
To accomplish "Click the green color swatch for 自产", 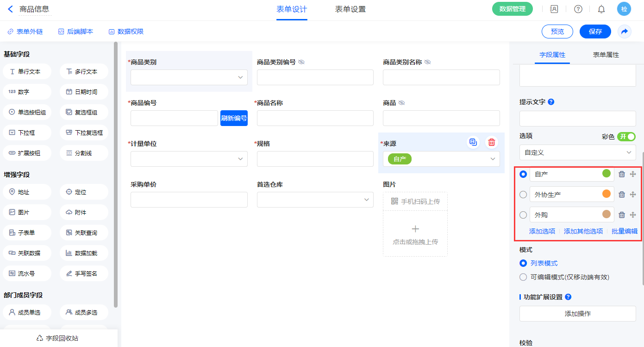I will (606, 174).
